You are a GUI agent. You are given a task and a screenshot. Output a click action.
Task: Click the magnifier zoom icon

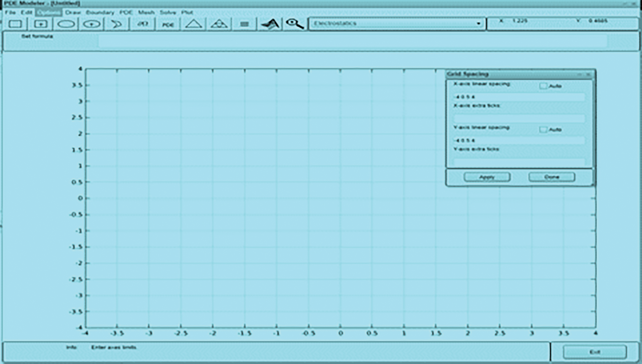pos(295,24)
